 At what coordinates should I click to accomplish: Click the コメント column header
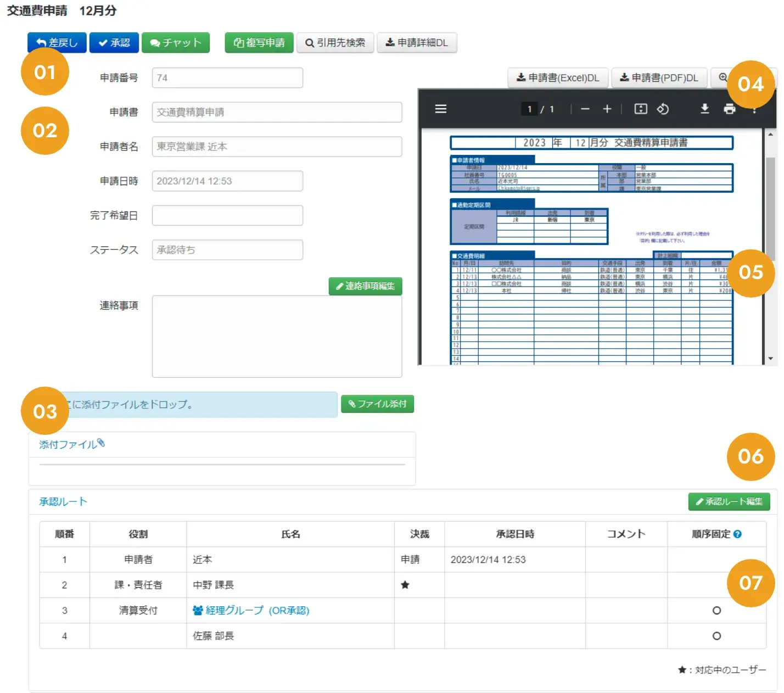(626, 534)
